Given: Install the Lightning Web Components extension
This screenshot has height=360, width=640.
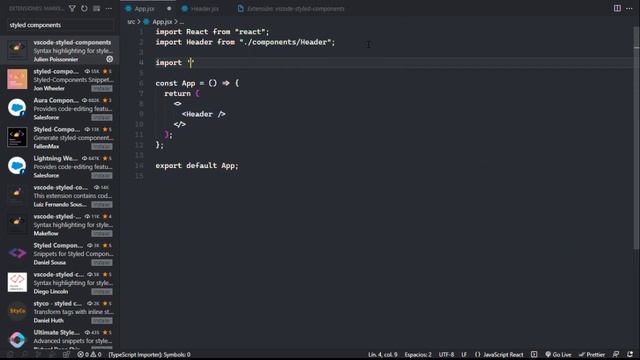Looking at the screenshot, I should (x=102, y=176).
